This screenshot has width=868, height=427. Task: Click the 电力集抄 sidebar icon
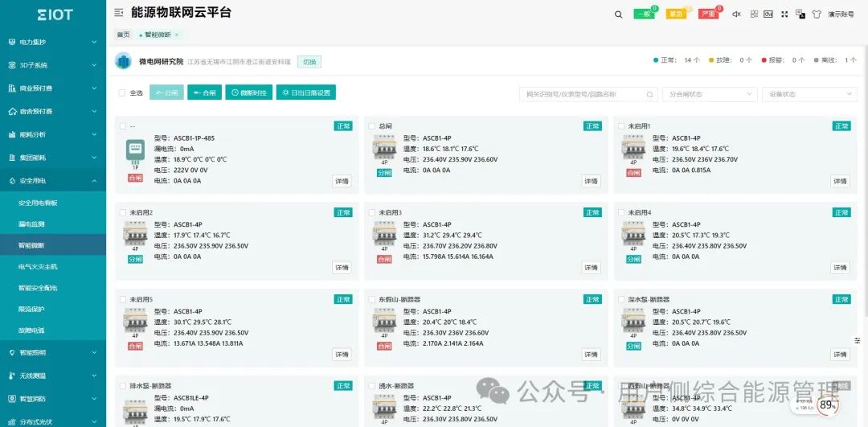12,42
